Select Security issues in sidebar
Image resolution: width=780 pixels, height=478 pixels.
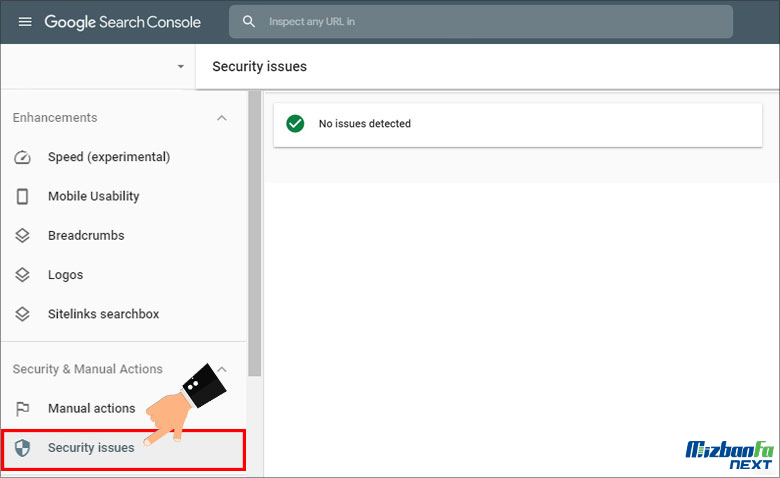point(91,448)
